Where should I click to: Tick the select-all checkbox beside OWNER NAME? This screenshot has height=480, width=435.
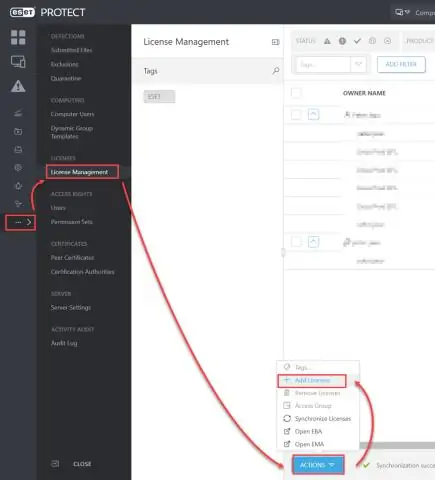[296, 93]
